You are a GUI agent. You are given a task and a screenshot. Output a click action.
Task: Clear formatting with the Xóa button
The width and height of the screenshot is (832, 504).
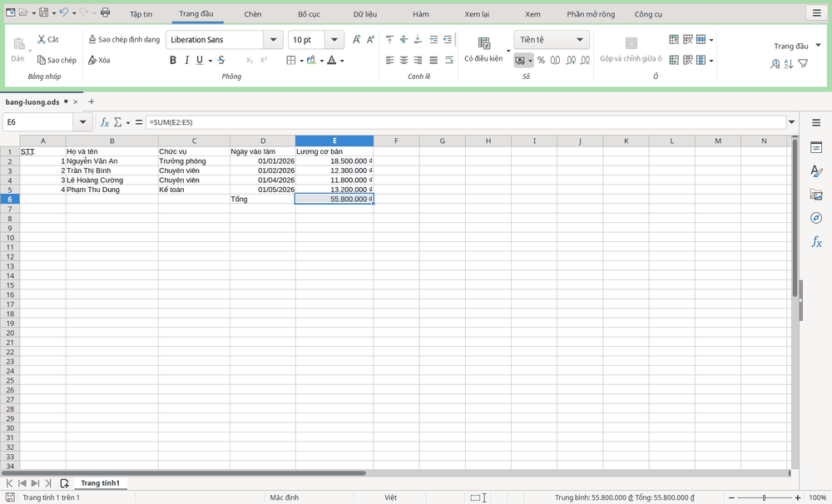coord(99,60)
